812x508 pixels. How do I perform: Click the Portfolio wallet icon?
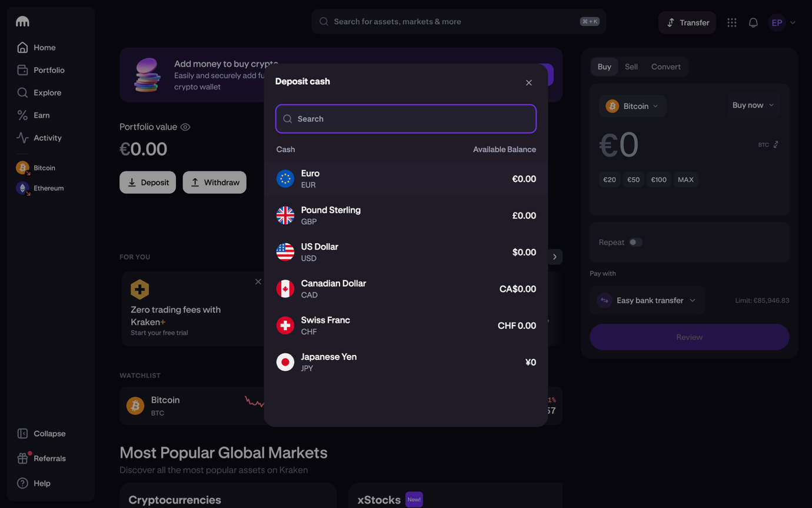[22, 70]
